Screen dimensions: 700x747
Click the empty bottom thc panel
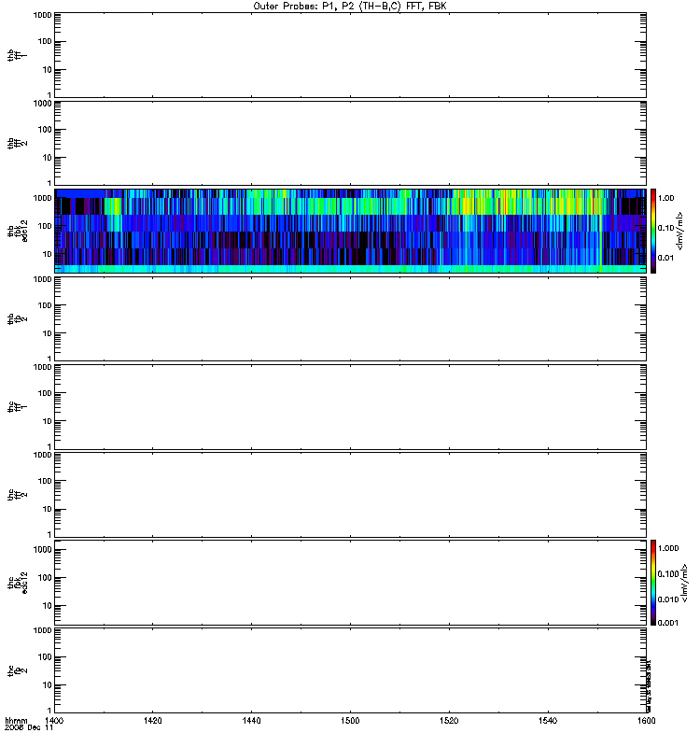pos(351,670)
